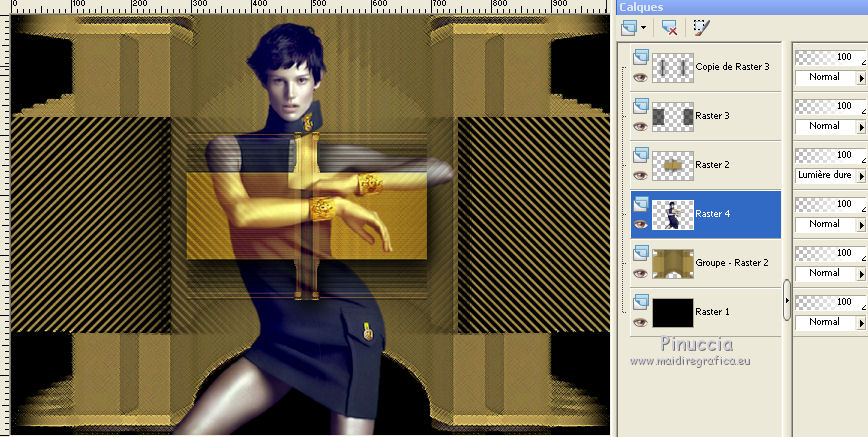Select the black Raster 1 thumbnail

point(673,313)
